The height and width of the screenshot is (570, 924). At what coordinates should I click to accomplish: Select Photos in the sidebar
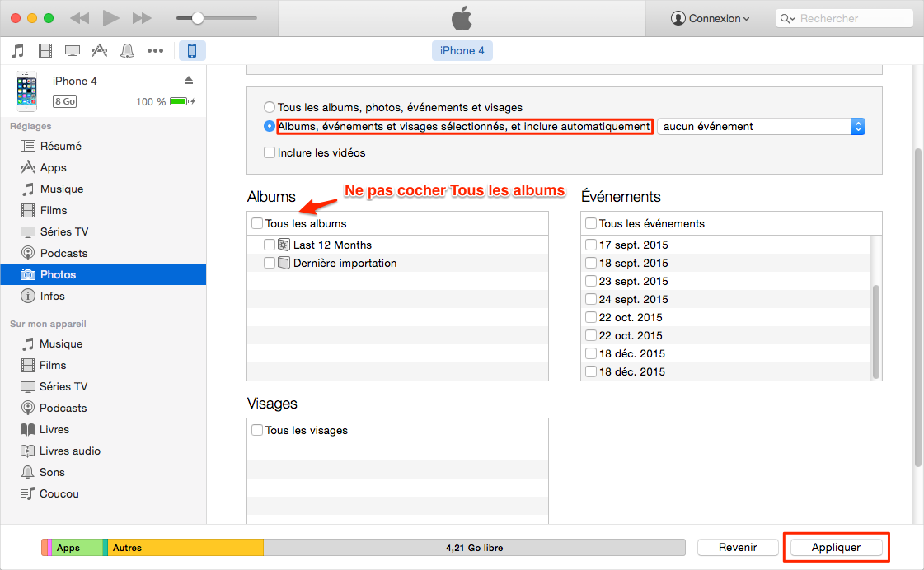[x=104, y=274]
